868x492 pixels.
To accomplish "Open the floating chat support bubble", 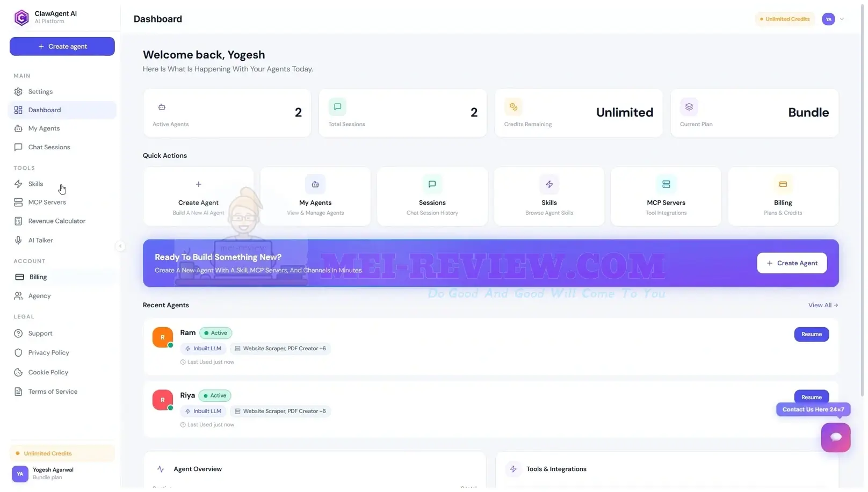I will point(835,437).
